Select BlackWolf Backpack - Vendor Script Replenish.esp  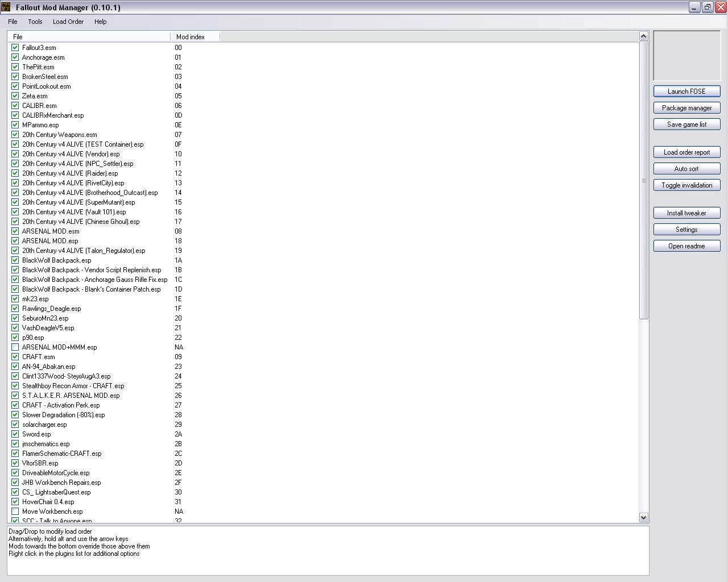pos(92,270)
